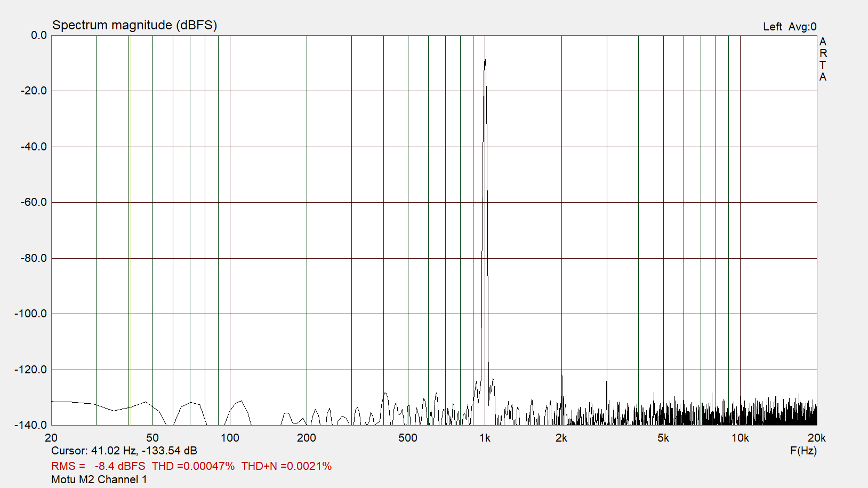Click the 'THD+N =0.0021%' readout

point(286,466)
